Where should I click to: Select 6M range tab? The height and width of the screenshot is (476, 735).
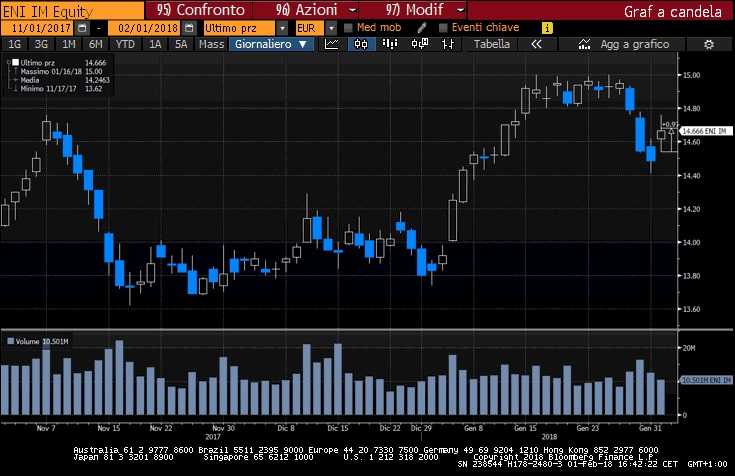[x=96, y=44]
